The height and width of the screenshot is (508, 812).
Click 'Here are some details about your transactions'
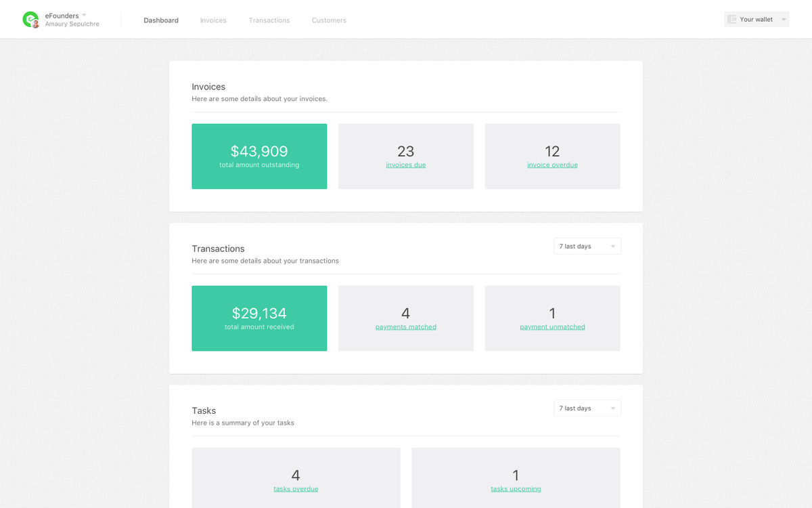click(265, 261)
